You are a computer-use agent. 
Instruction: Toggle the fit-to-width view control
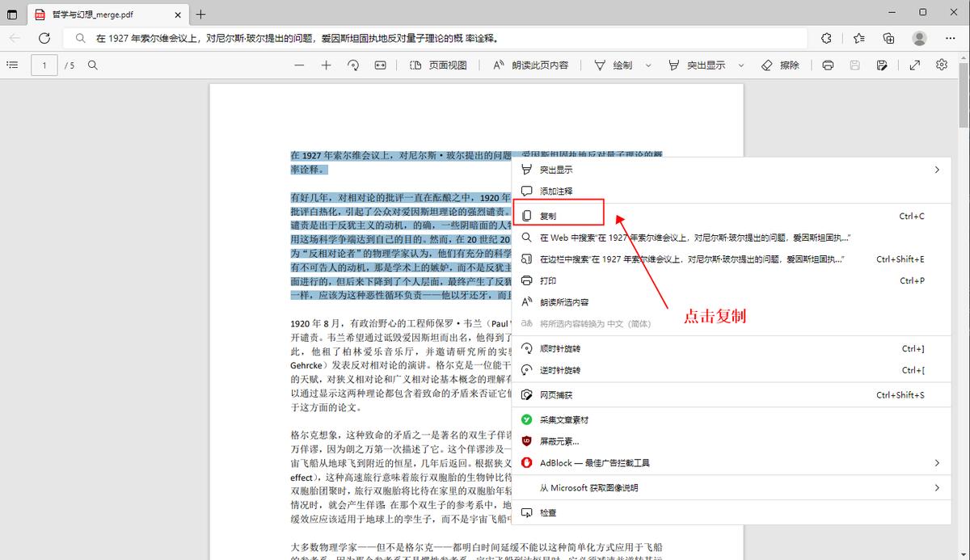pos(380,65)
